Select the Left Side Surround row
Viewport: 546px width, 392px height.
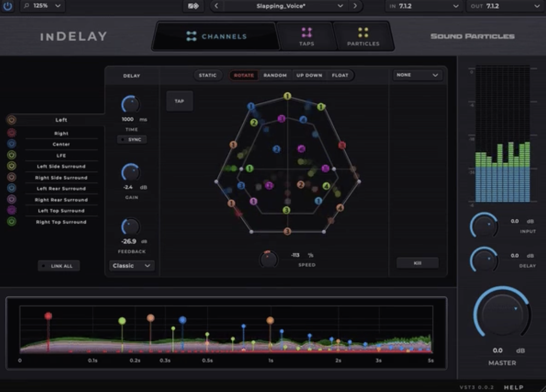tap(61, 166)
